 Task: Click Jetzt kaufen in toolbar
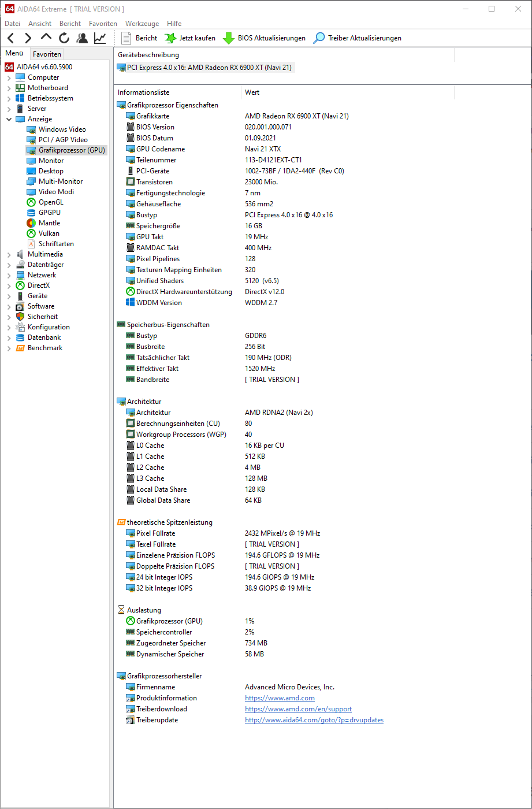pos(191,38)
